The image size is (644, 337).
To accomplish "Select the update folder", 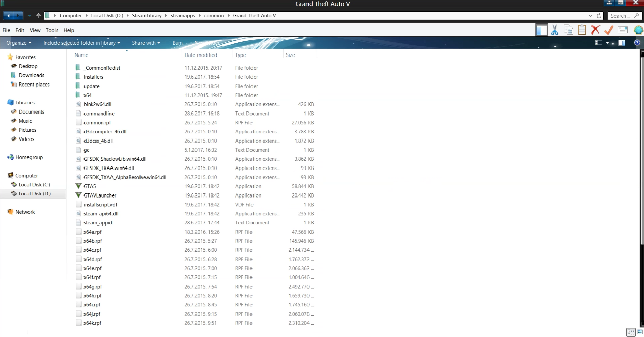I will [x=92, y=86].
